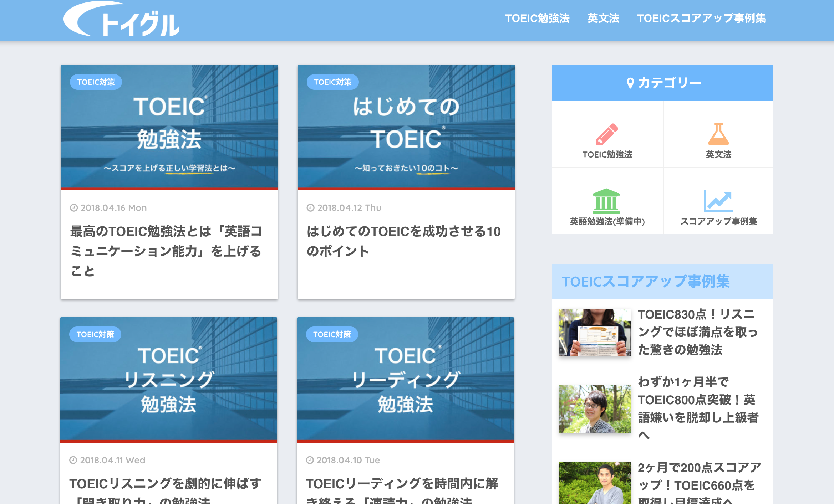Image resolution: width=834 pixels, height=504 pixels.
Task: Open the 英文法 category label link
Action: (718, 154)
